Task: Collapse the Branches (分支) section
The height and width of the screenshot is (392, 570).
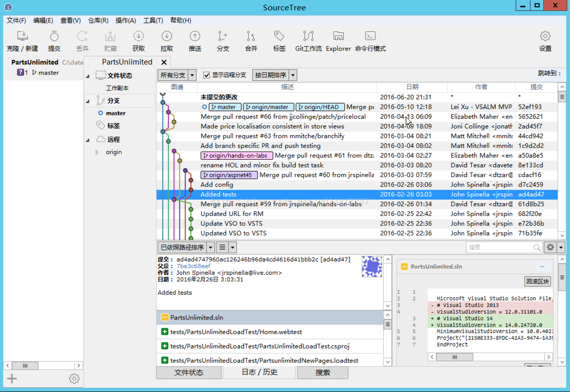Action: point(87,101)
